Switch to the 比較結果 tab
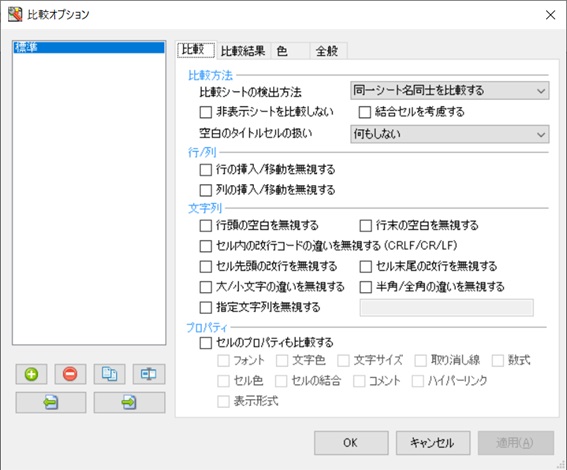Viewport: 567px width, 470px height. (243, 51)
